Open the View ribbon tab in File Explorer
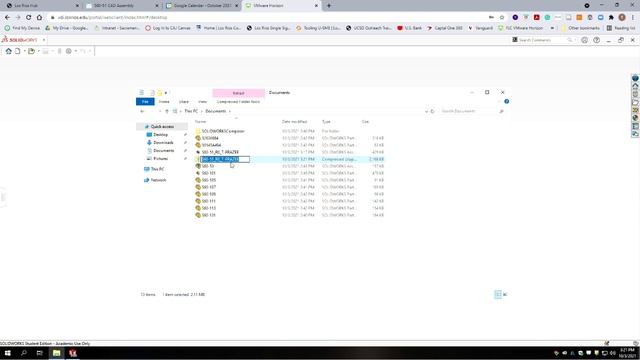The width and height of the screenshot is (640, 360). [x=202, y=102]
